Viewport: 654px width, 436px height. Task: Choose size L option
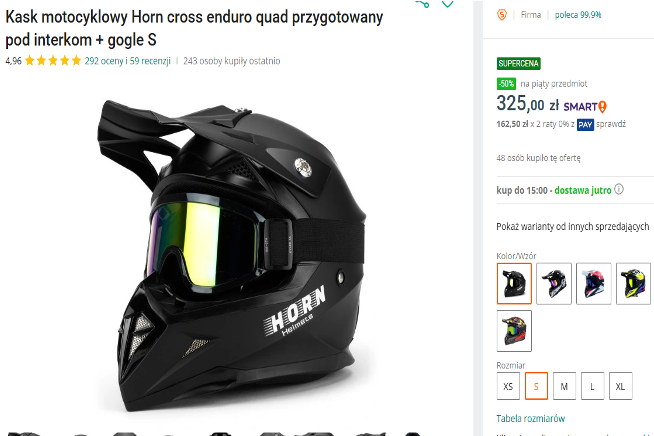click(x=592, y=386)
